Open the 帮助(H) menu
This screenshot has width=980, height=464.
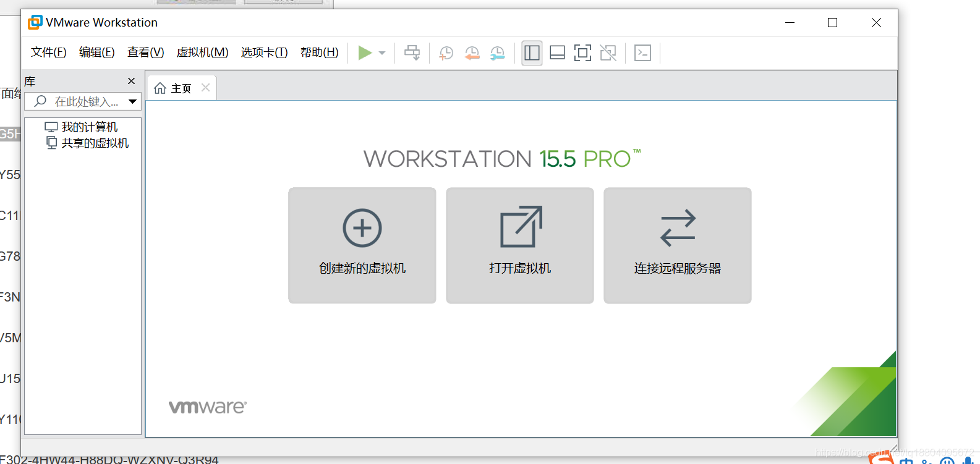pyautogui.click(x=320, y=53)
